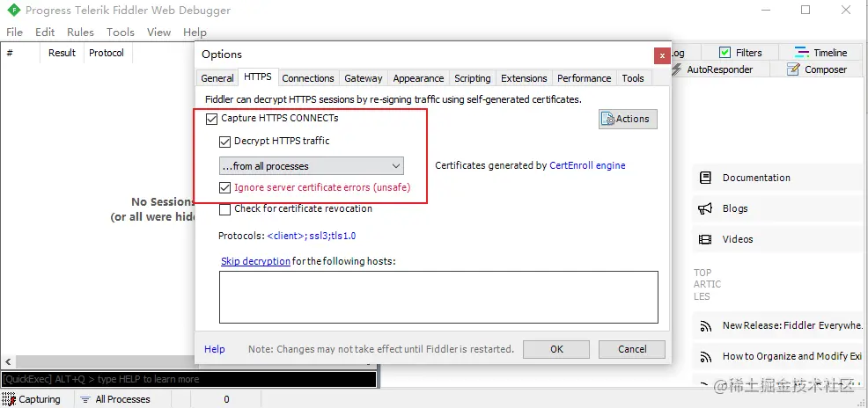Uncheck Capture HTTPS CONNECTs
The image size is (868, 408).
point(211,119)
